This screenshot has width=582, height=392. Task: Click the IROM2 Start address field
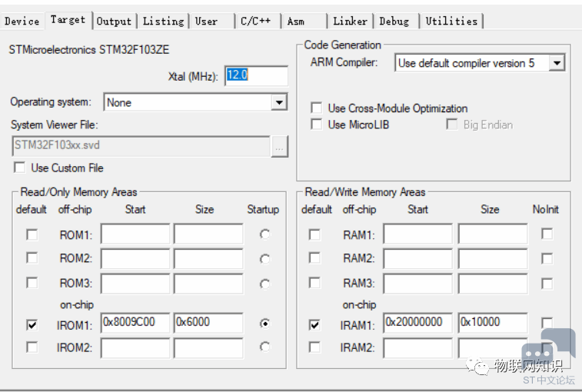click(135, 348)
